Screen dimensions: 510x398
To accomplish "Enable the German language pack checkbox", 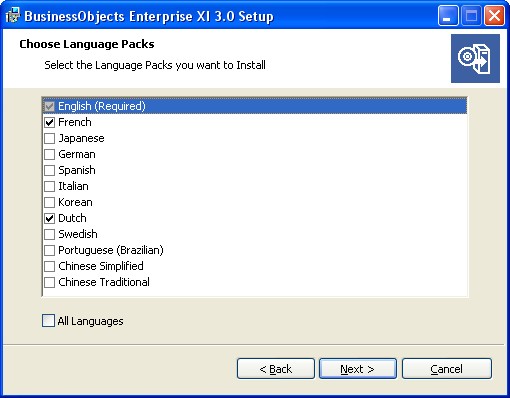I will 49,154.
